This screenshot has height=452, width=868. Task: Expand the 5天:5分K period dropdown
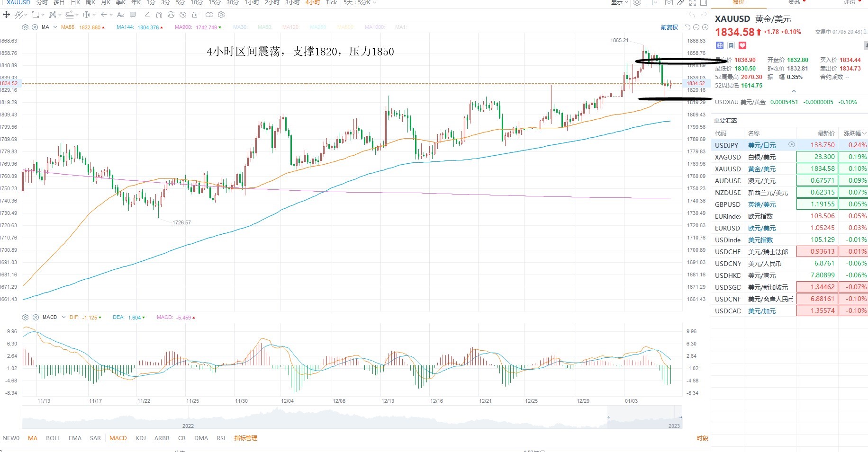tap(360, 2)
